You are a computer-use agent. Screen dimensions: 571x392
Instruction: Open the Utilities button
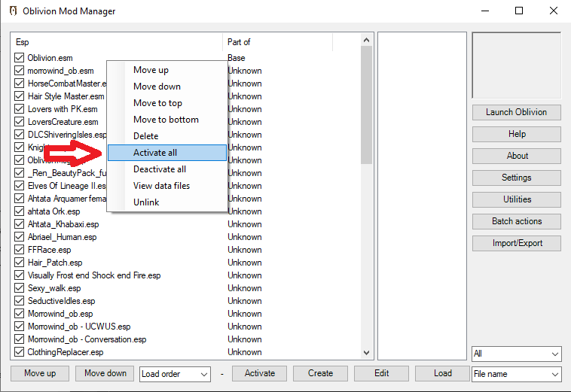(x=517, y=199)
